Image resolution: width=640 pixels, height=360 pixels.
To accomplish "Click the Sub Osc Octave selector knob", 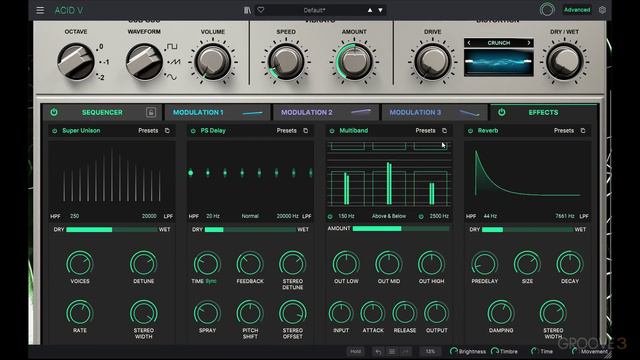I will point(76,62).
